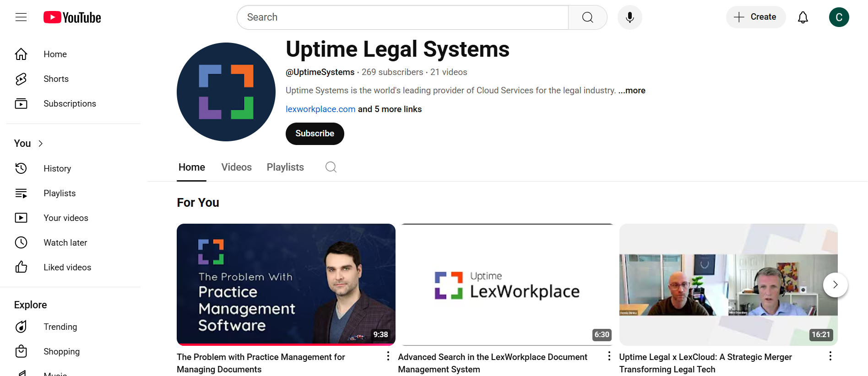Click the sidebar Playlists list icon

point(21,193)
